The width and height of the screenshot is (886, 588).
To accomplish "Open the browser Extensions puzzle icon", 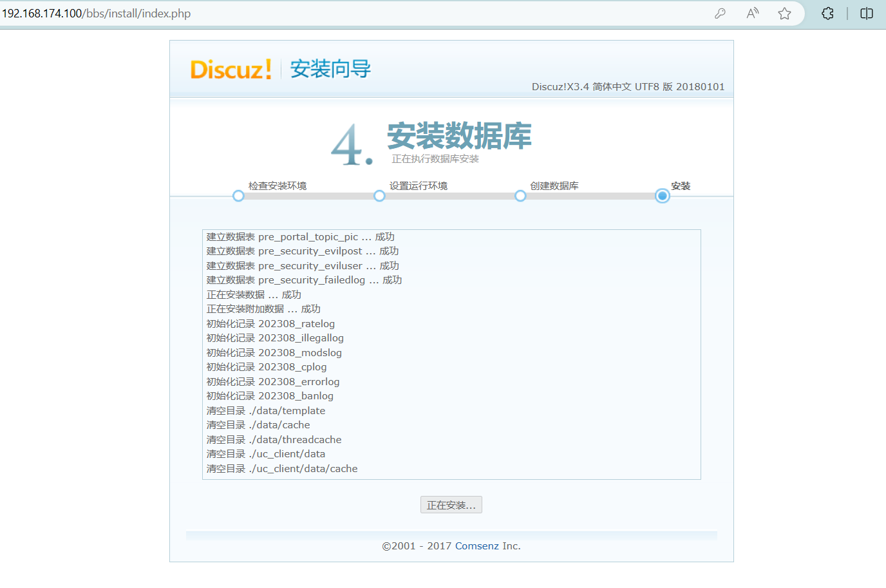I will pos(827,14).
